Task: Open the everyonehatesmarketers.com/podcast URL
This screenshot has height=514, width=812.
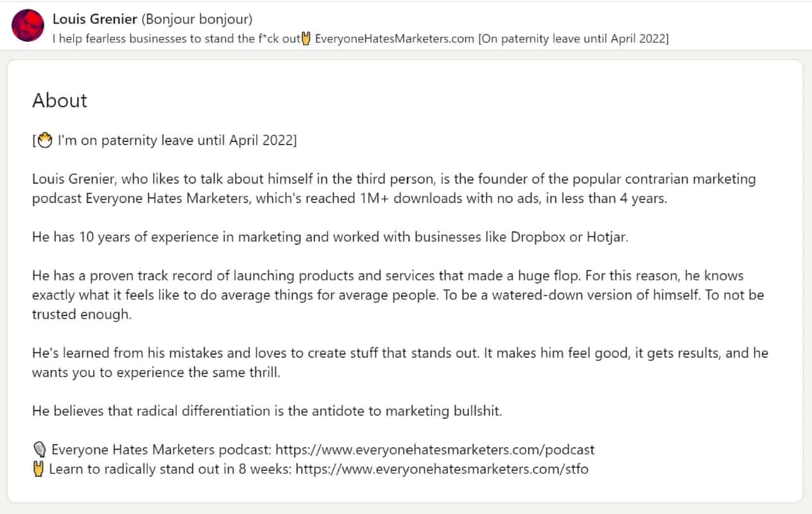Action: (444, 450)
